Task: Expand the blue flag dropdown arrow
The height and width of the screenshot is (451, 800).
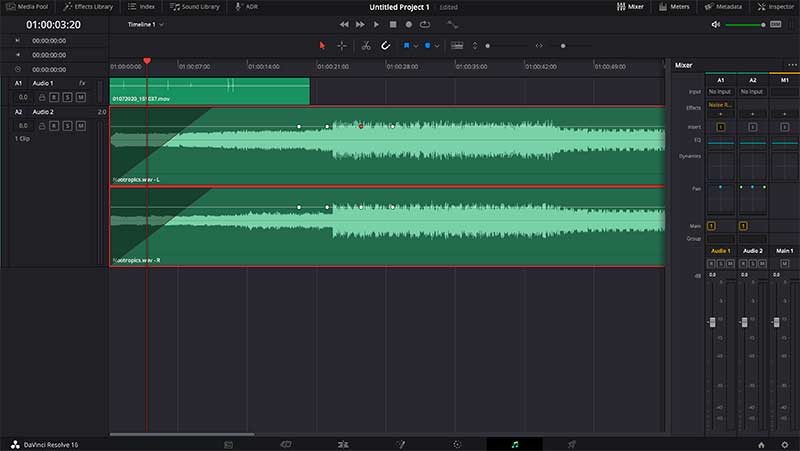Action: click(416, 45)
